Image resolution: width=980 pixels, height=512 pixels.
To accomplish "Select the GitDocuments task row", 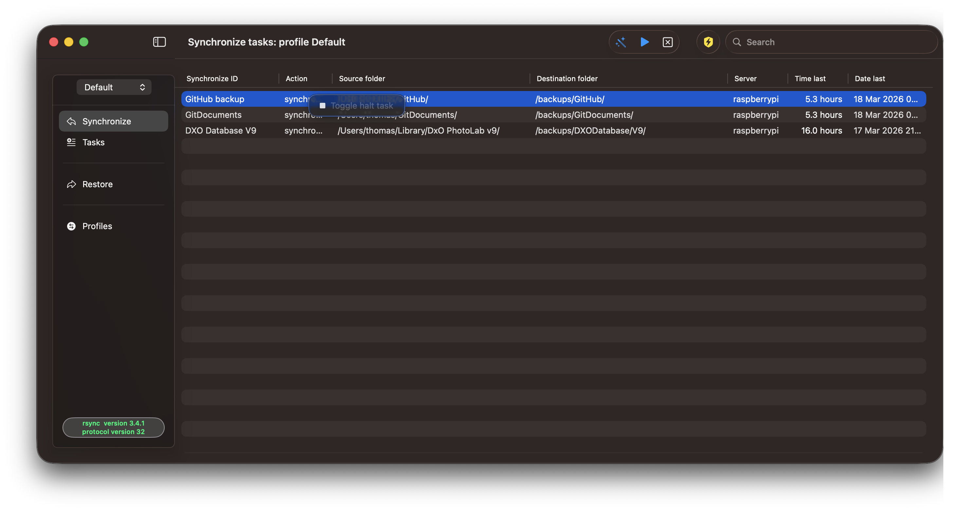I will tap(213, 115).
